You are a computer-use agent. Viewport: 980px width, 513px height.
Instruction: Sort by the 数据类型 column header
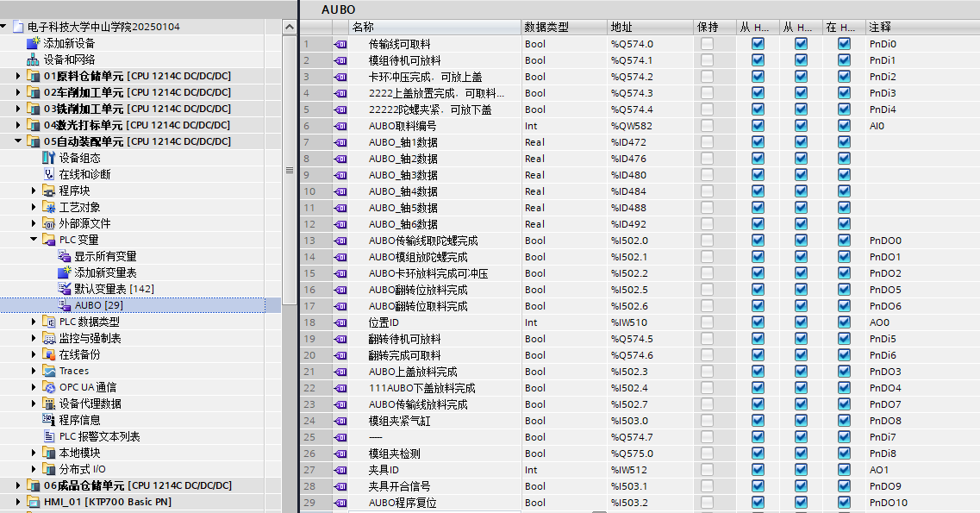click(565, 27)
